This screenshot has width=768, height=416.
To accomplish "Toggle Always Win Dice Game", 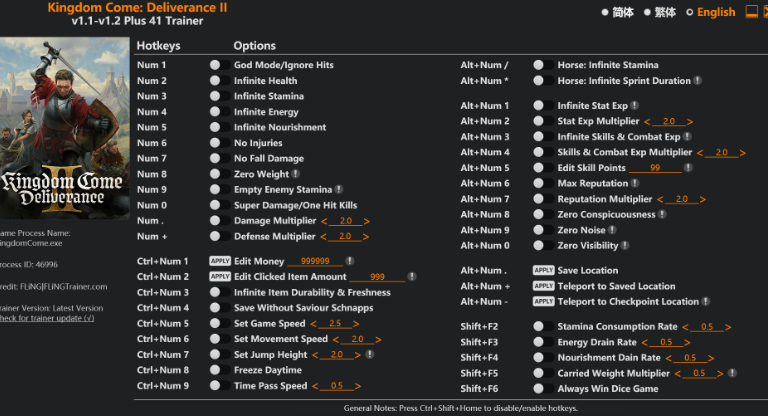I will click(x=539, y=388).
